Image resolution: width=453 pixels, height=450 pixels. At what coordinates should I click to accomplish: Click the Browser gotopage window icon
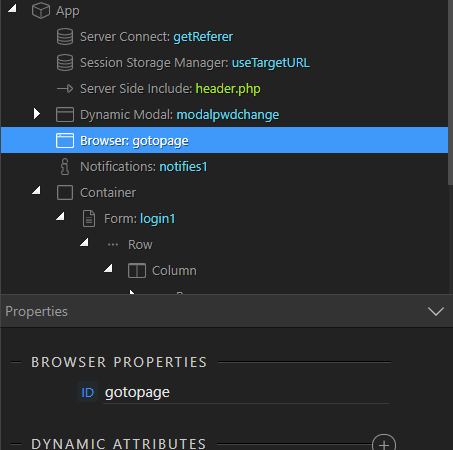coord(65,140)
